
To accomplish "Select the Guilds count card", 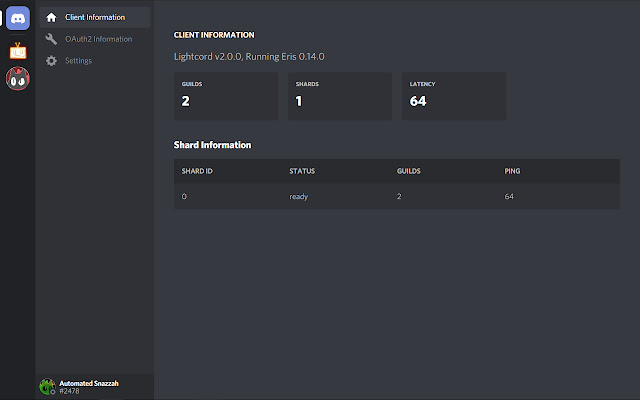I will (x=226, y=96).
